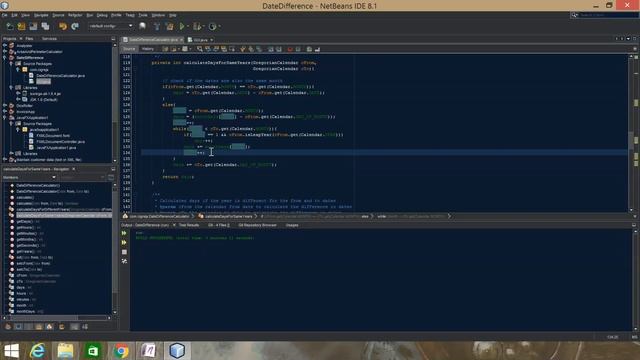Switch to the Git Repository Browser tab
640x360 pixels.
(x=257, y=225)
